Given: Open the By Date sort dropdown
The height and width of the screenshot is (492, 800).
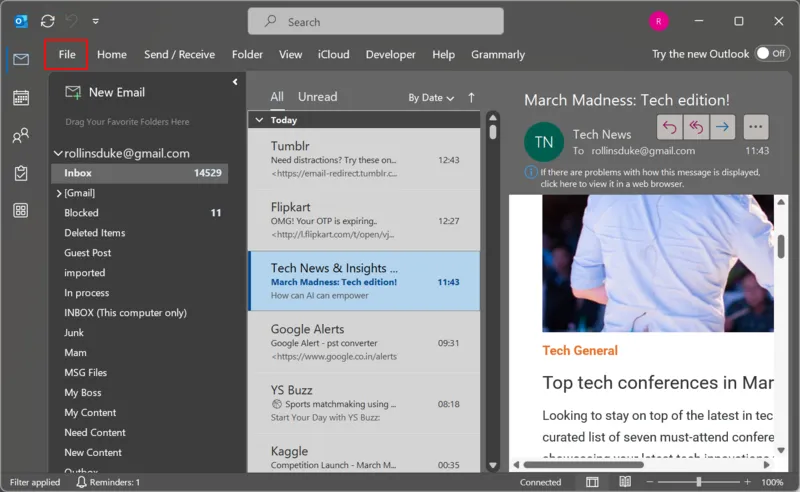Looking at the screenshot, I should 431,98.
